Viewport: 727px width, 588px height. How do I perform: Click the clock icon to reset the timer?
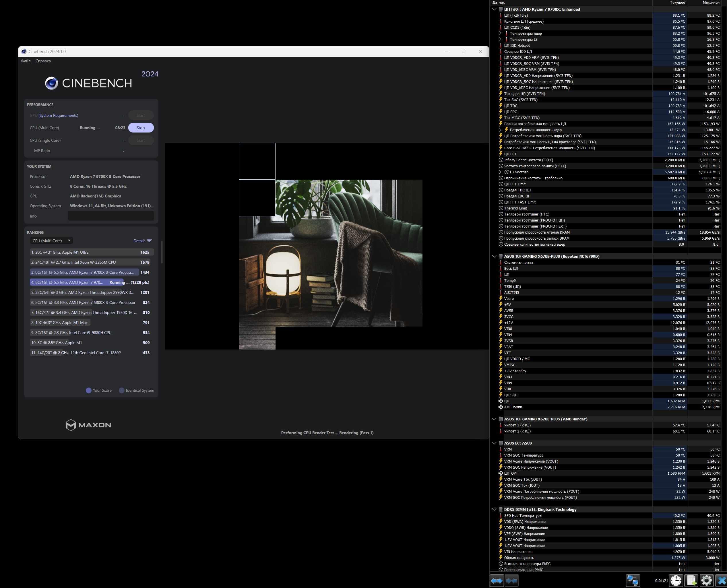676,581
